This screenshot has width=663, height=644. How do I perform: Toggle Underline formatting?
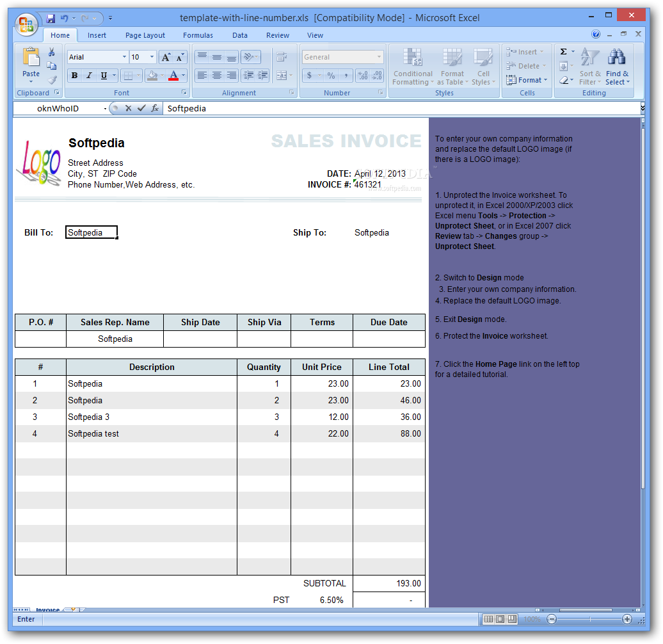(104, 76)
